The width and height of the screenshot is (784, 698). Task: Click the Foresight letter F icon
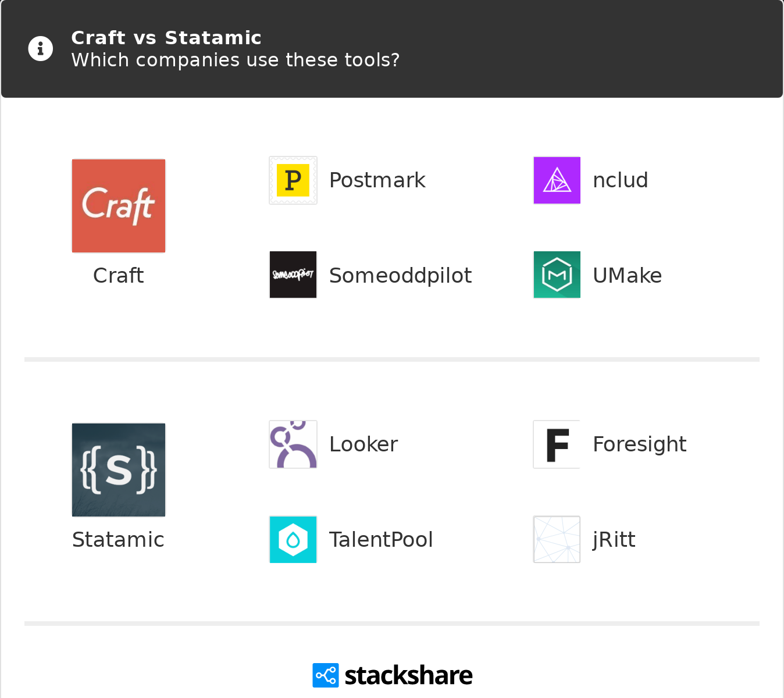coord(557,444)
